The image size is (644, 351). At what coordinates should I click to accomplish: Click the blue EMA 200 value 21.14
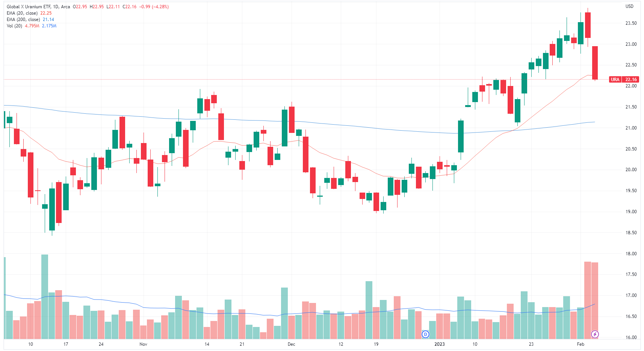pos(48,20)
